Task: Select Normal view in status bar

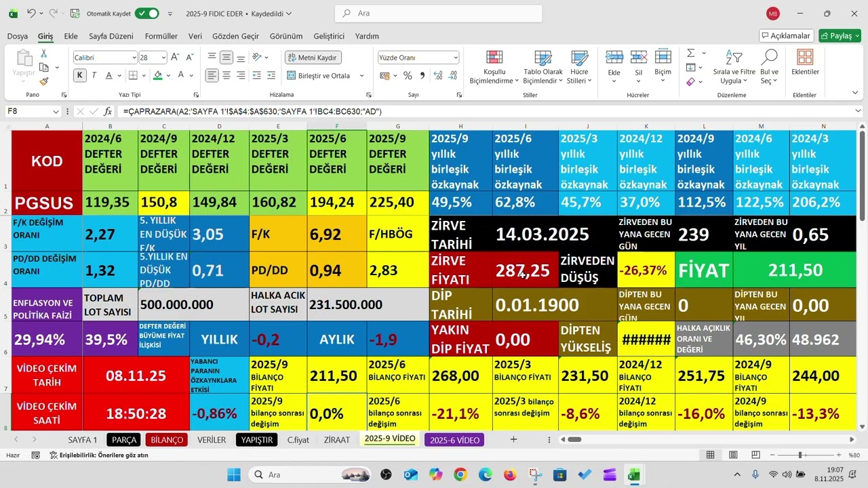Action: 711,455
